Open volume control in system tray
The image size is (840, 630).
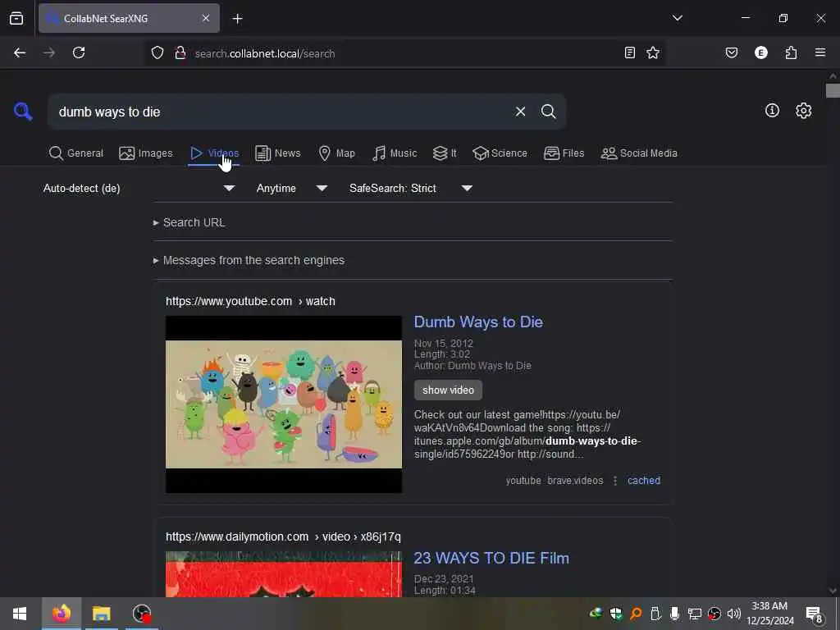pyautogui.click(x=734, y=614)
